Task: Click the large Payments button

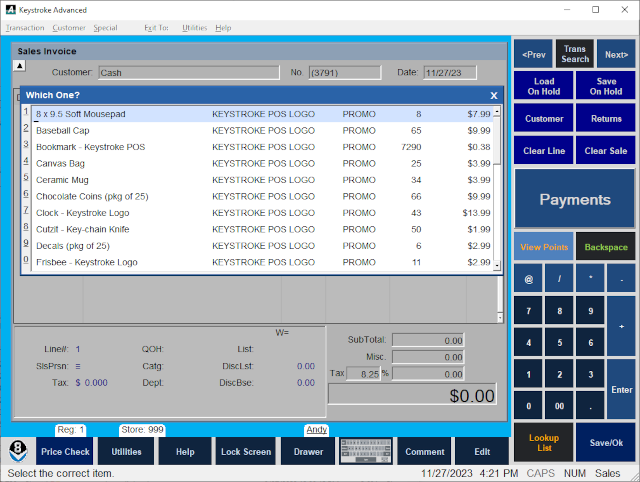Action: click(575, 199)
